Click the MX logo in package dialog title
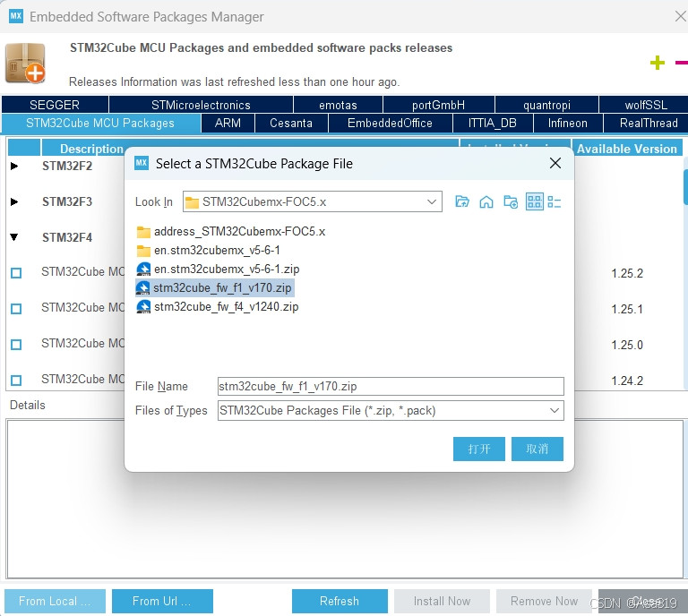Viewport: 688px width, 616px height. [x=142, y=163]
